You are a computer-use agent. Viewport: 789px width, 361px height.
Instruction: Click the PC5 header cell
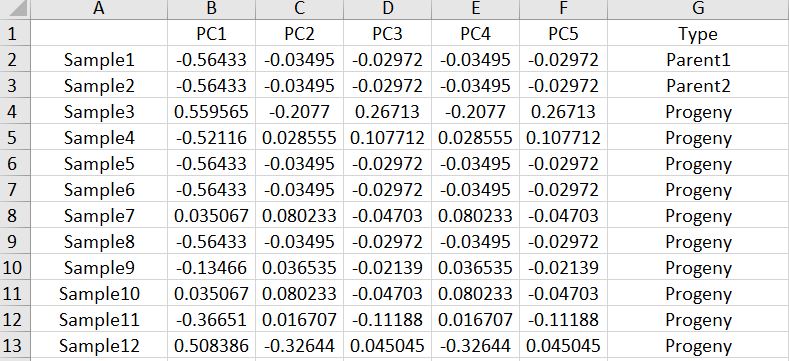coord(564,34)
